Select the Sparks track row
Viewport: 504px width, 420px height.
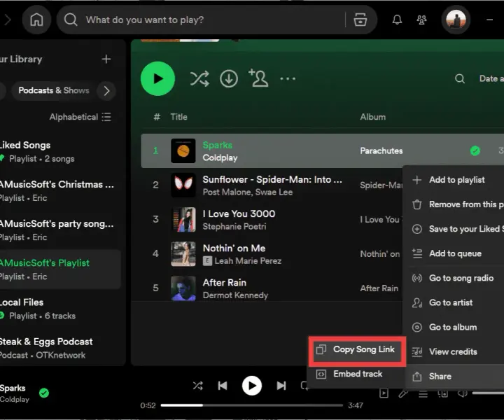point(323,150)
